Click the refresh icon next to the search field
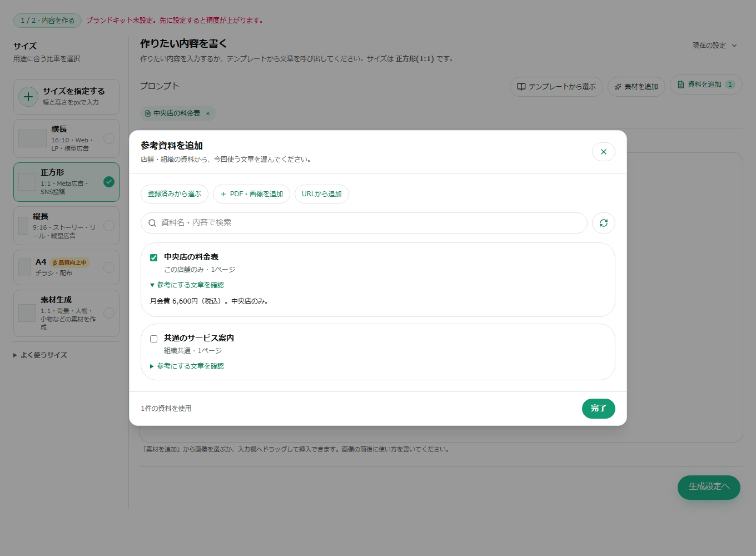The height and width of the screenshot is (556, 756). pos(604,223)
